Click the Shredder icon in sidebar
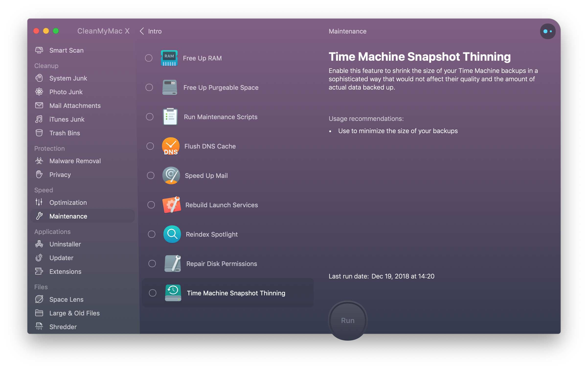This screenshot has width=588, height=370. click(39, 326)
